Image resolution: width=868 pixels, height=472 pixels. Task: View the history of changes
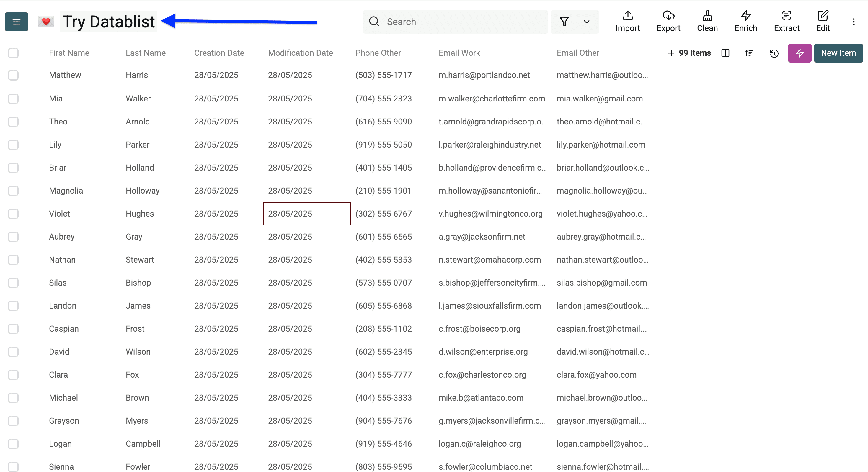[x=774, y=53]
